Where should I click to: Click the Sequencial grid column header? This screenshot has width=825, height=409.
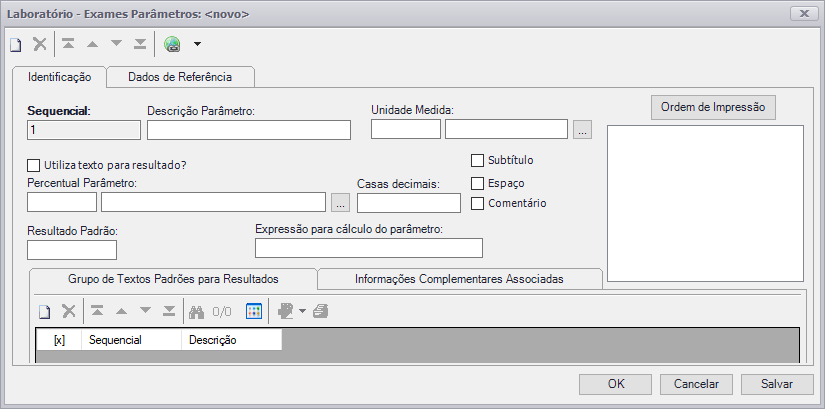tap(132, 340)
